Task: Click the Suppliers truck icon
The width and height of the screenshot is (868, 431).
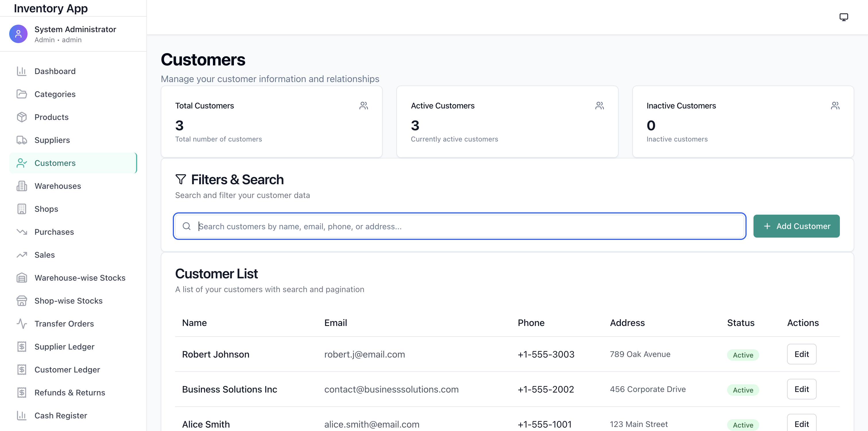Action: click(22, 140)
